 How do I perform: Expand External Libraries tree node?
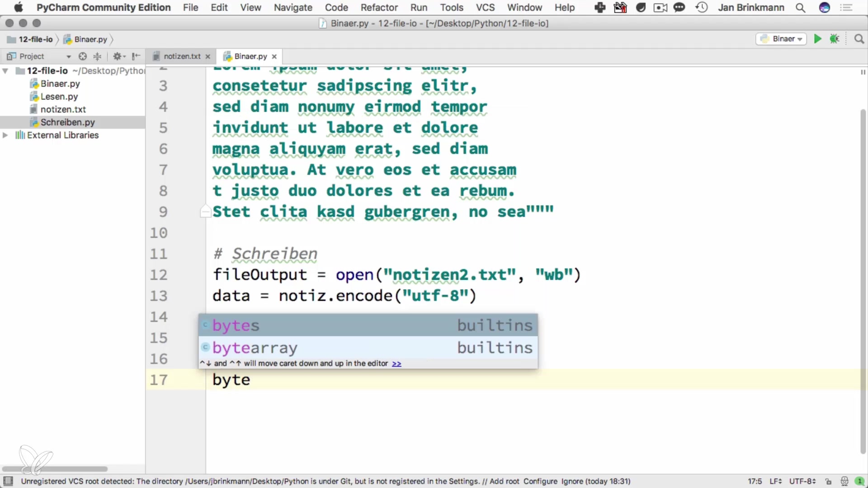[5, 135]
